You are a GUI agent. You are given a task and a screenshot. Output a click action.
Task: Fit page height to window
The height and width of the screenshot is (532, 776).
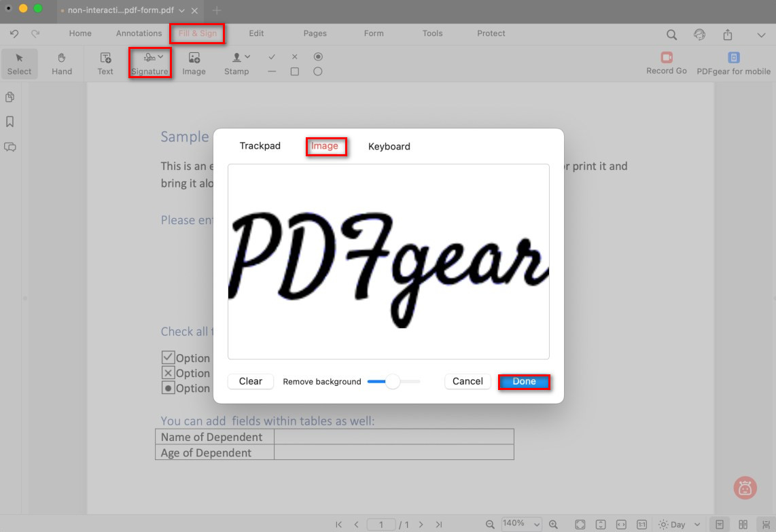[601, 525]
